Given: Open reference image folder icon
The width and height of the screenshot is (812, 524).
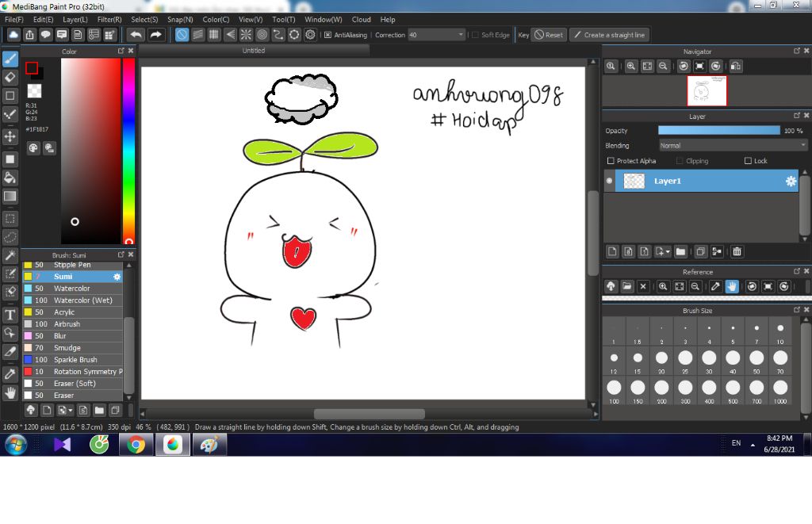Looking at the screenshot, I should point(627,286).
